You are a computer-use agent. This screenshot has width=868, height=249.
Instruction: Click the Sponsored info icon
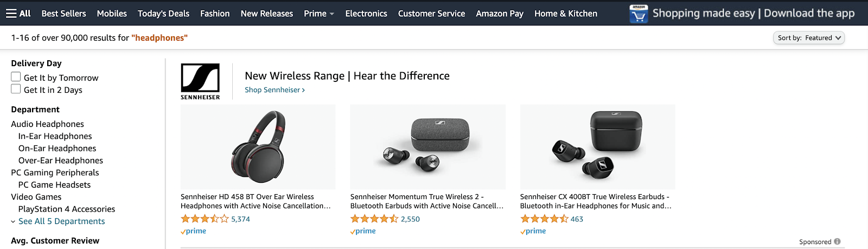click(x=837, y=242)
